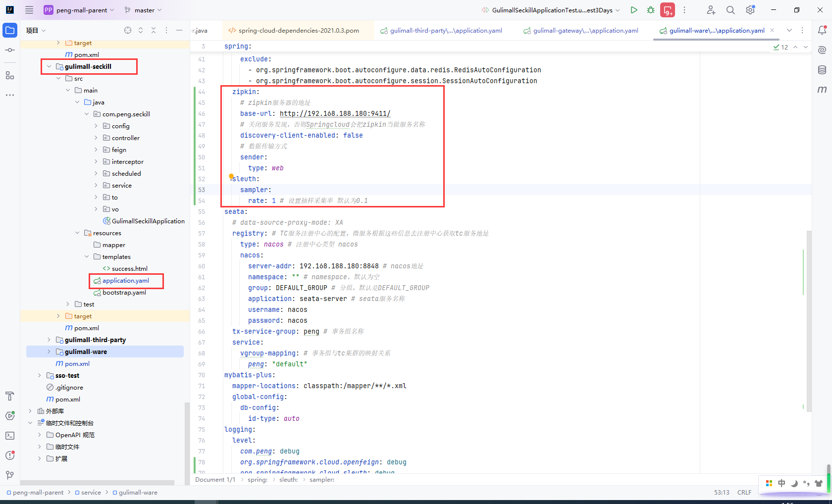Viewport: 832px width, 504px height.
Task: Collapse the gulimall-seckill module
Action: click(x=49, y=66)
